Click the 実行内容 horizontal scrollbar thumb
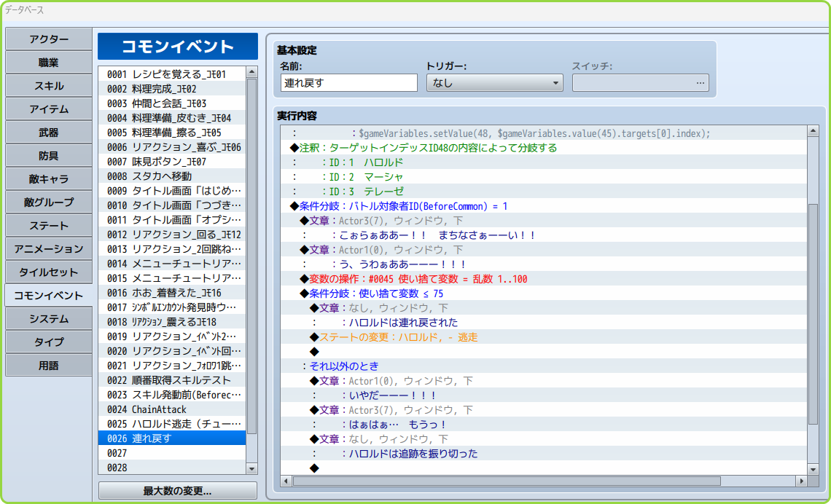 click(x=506, y=481)
